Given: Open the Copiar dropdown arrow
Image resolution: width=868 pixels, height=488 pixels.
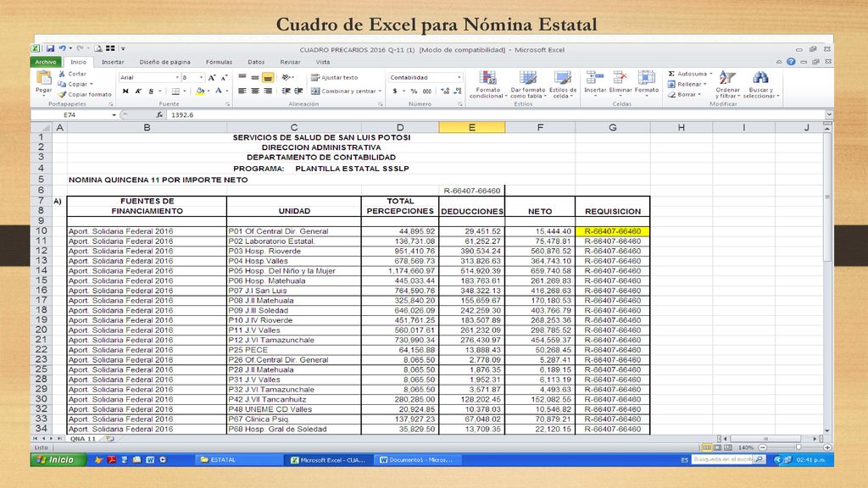Looking at the screenshot, I should point(92,84).
